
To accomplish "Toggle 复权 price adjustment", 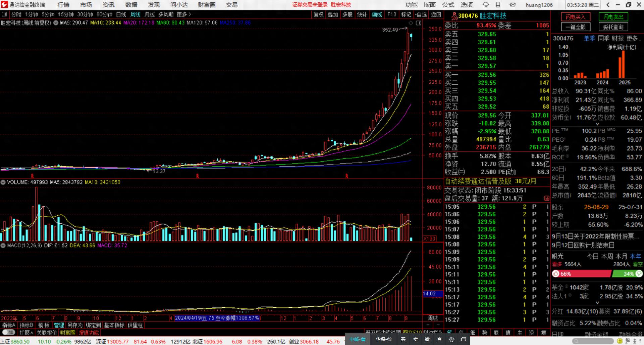I will [318, 14].
